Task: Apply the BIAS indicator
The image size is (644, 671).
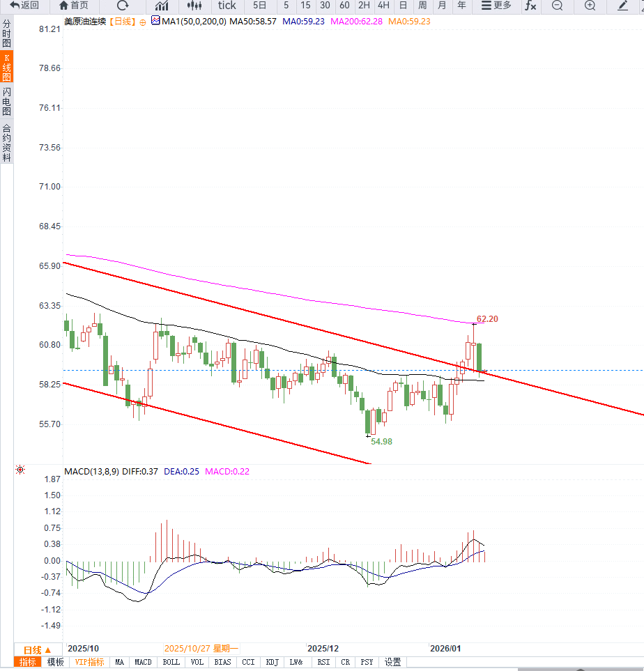Action: [x=222, y=662]
